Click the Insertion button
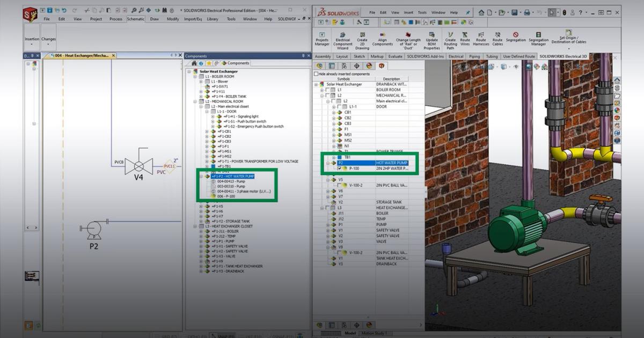This screenshot has width=644, height=338. tap(32, 39)
